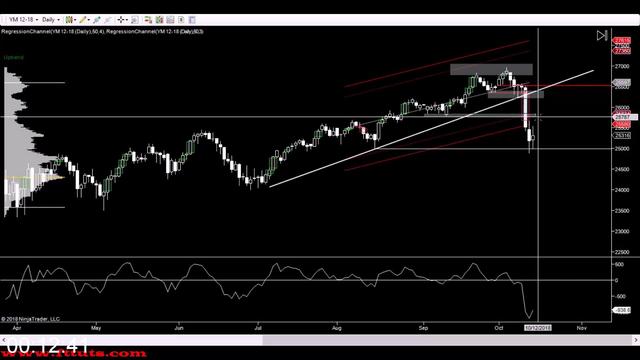This screenshot has height=360, width=640.
Task: Expand the drawing tools dropdown arrow
Action: tap(89, 20)
